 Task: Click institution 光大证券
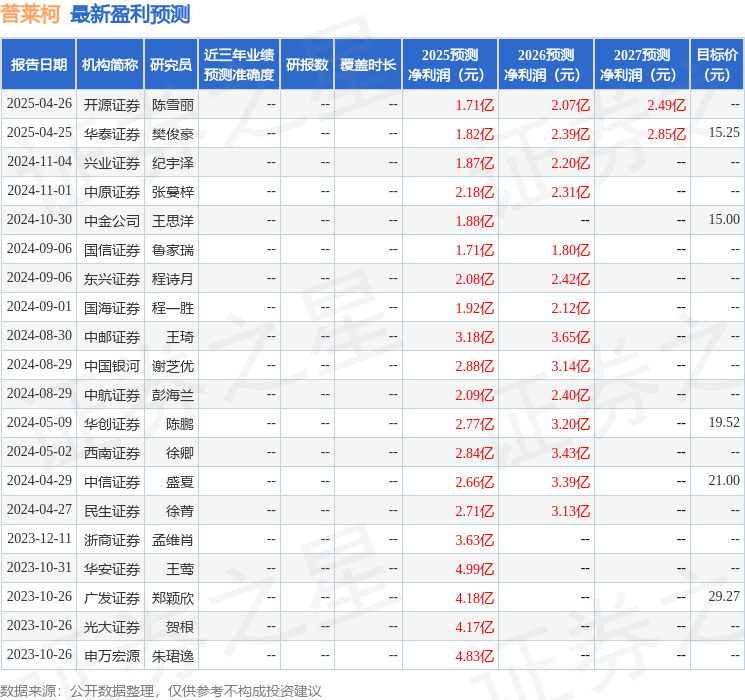point(112,627)
